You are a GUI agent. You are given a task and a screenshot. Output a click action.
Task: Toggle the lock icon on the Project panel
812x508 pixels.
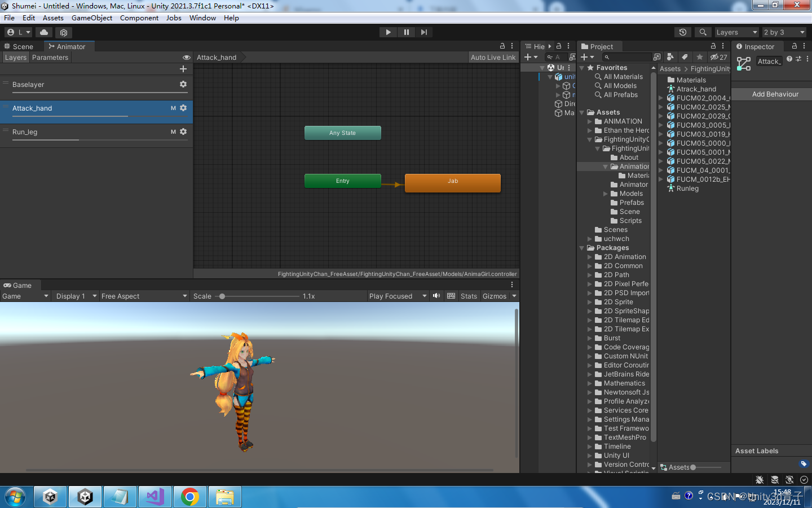coord(713,46)
